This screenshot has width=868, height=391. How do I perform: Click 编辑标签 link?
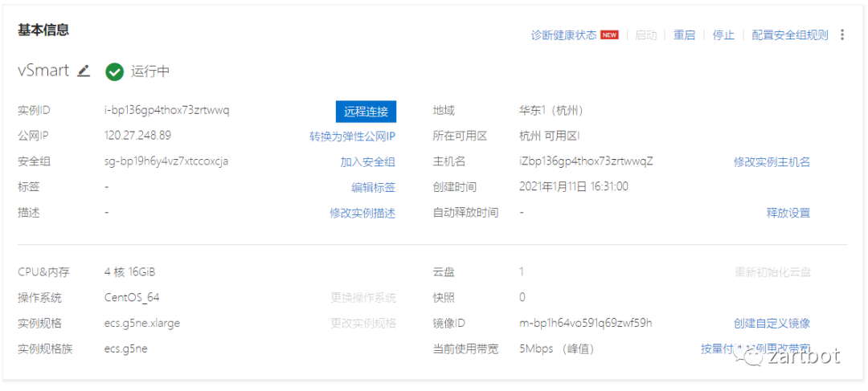pyautogui.click(x=373, y=188)
